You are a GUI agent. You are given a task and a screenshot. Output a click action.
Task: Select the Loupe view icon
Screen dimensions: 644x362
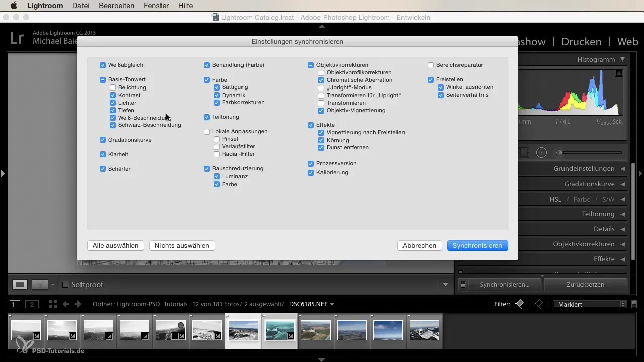[x=20, y=285]
